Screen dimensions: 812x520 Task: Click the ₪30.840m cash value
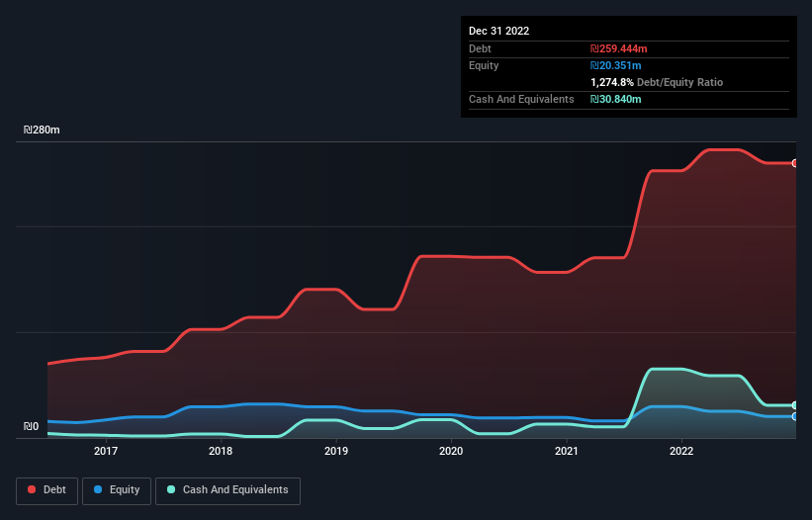click(616, 99)
